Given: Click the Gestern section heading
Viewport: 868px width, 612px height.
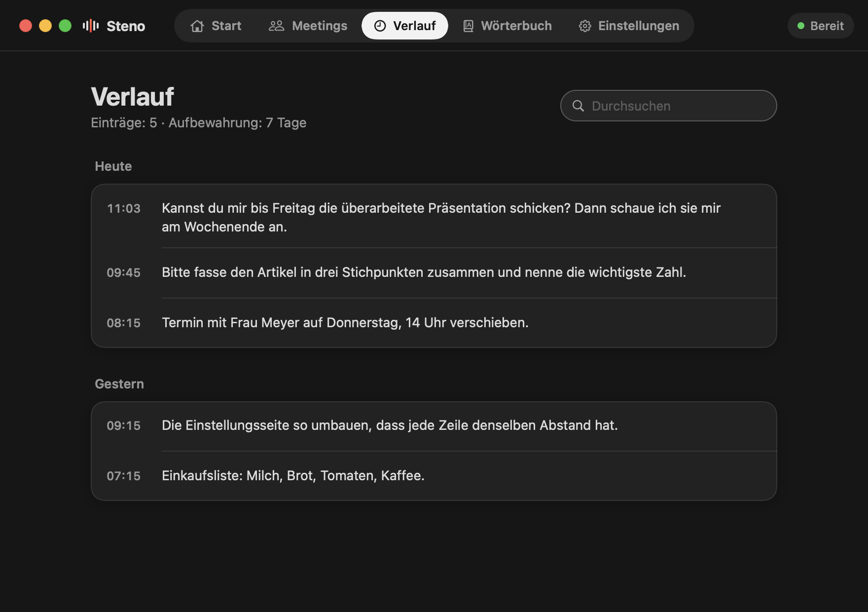Looking at the screenshot, I should tap(119, 384).
